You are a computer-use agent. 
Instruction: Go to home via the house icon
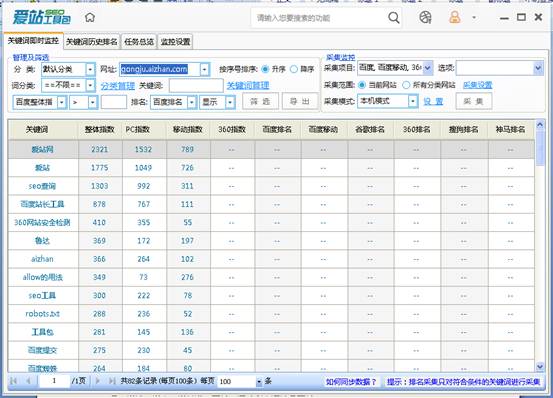pyautogui.click(x=90, y=17)
